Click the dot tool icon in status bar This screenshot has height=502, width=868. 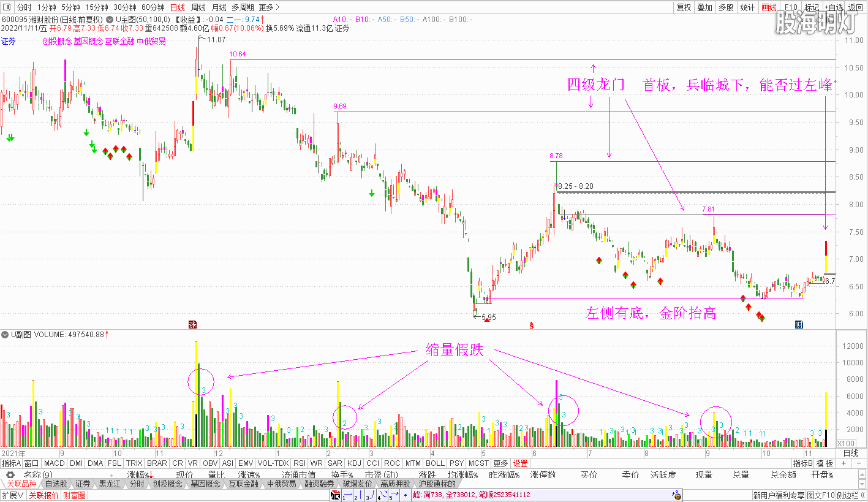point(405,495)
